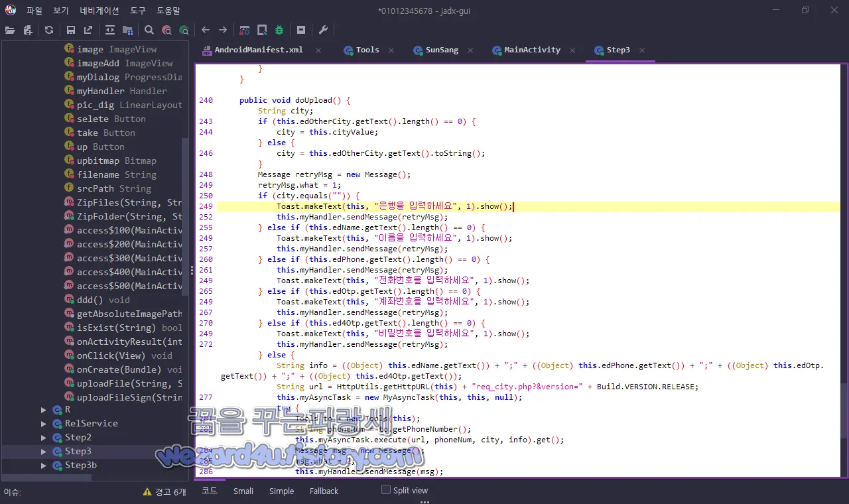
Task: Enable Split view checkbox
Action: coord(386,490)
